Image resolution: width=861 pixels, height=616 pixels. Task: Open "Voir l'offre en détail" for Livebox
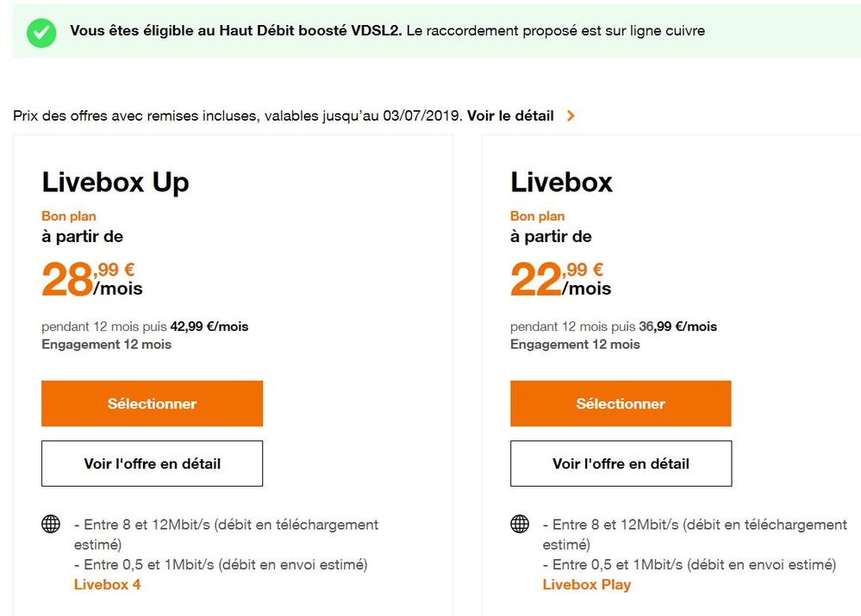(x=621, y=464)
